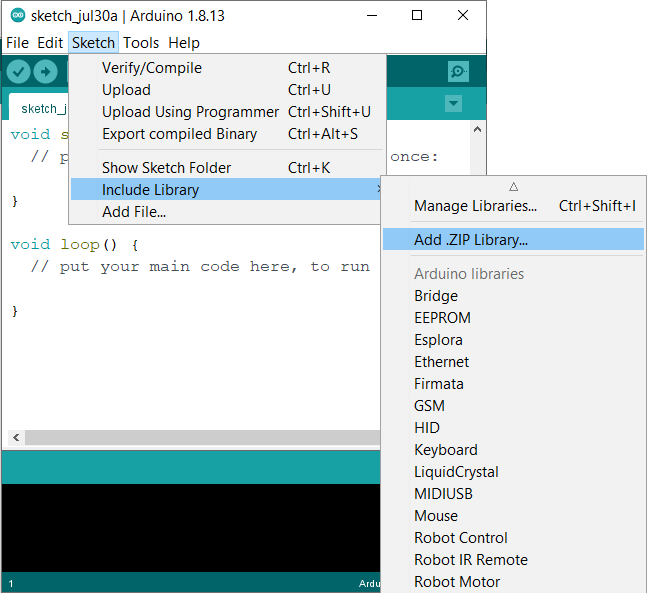The height and width of the screenshot is (593, 647).
Task: Open the Tools menu
Action: [141, 43]
